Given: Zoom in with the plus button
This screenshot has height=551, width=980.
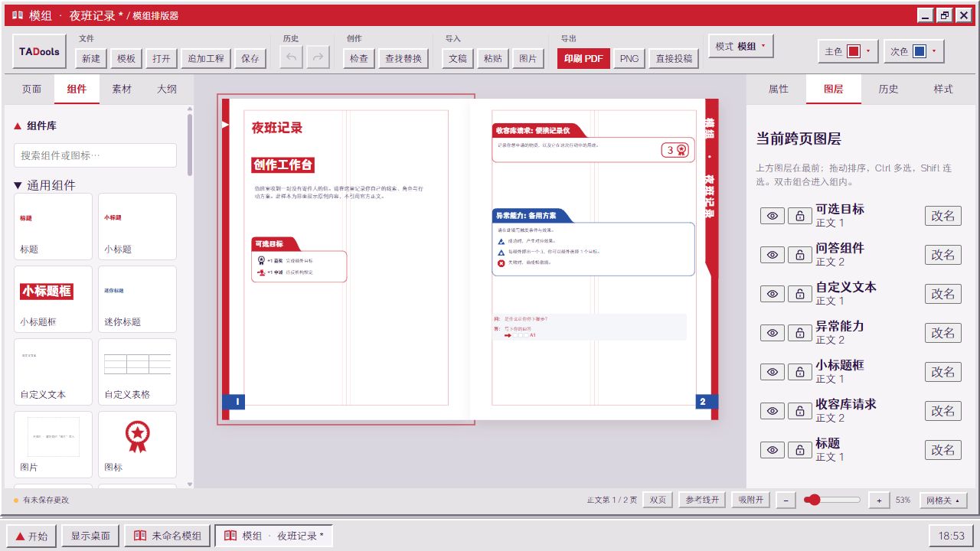Looking at the screenshot, I should click(879, 500).
